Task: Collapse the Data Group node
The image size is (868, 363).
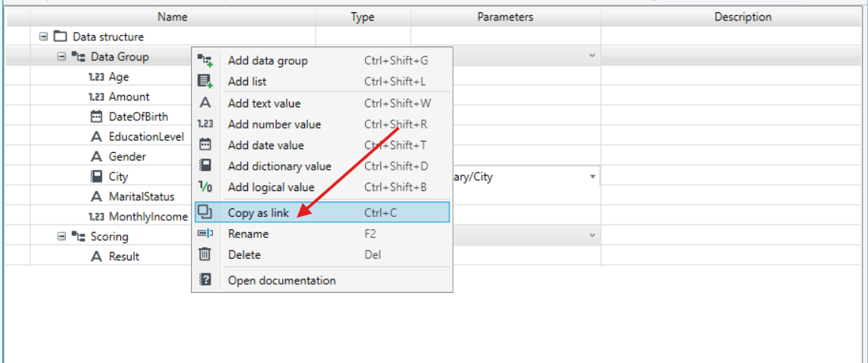Action: 62,56
